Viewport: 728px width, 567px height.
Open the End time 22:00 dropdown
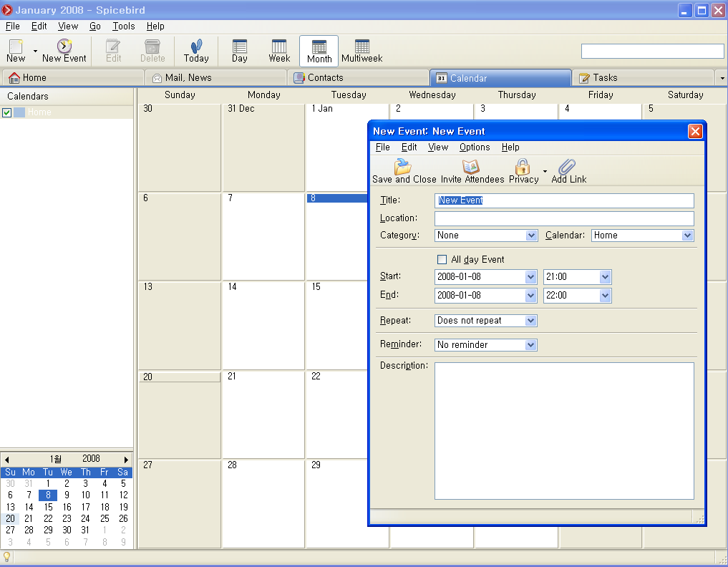coord(604,296)
